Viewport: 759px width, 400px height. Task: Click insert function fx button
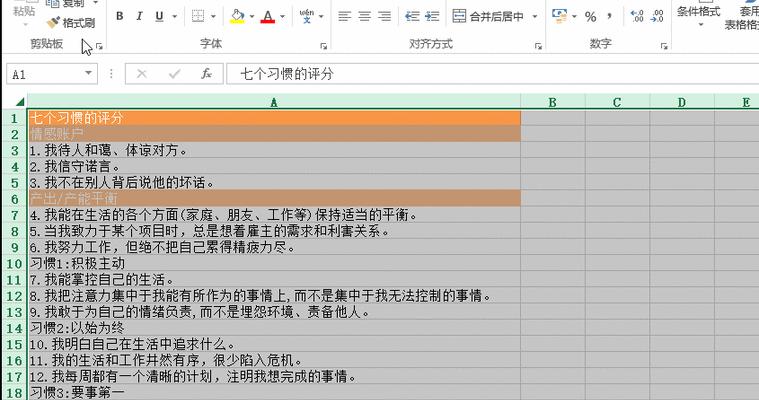coord(207,74)
